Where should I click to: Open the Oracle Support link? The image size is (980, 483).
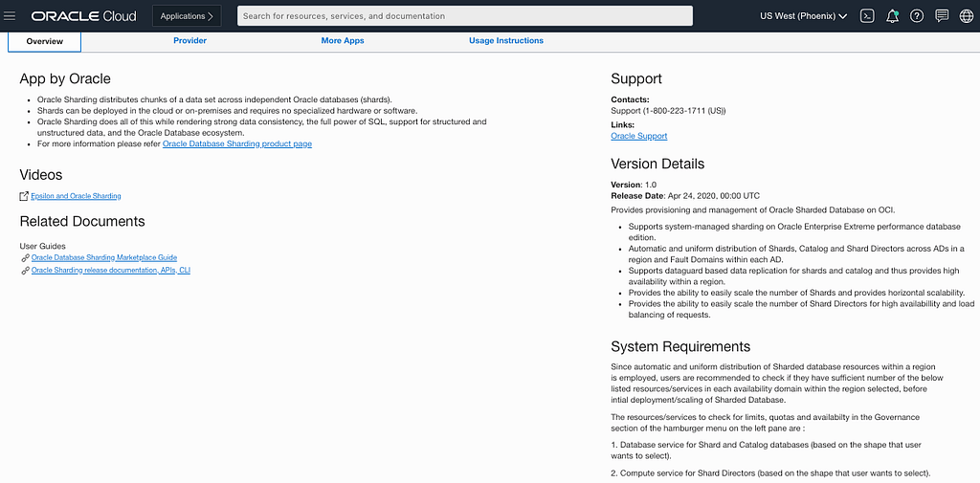point(638,136)
